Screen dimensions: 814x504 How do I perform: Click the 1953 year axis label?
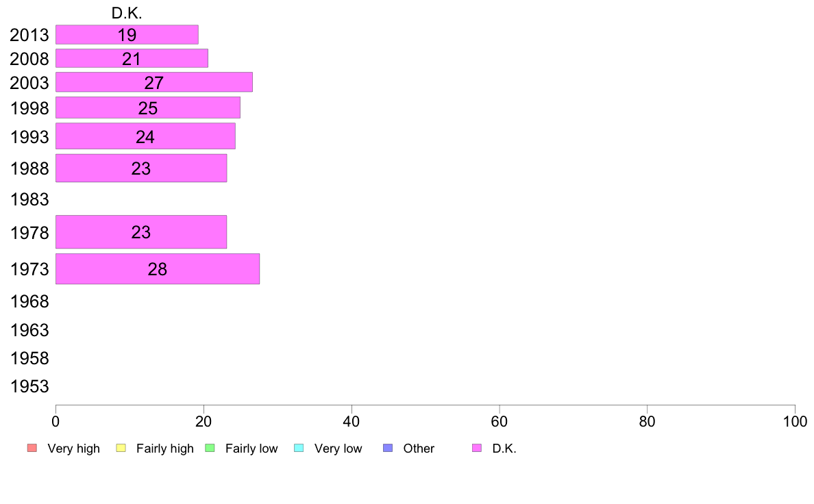[29, 386]
